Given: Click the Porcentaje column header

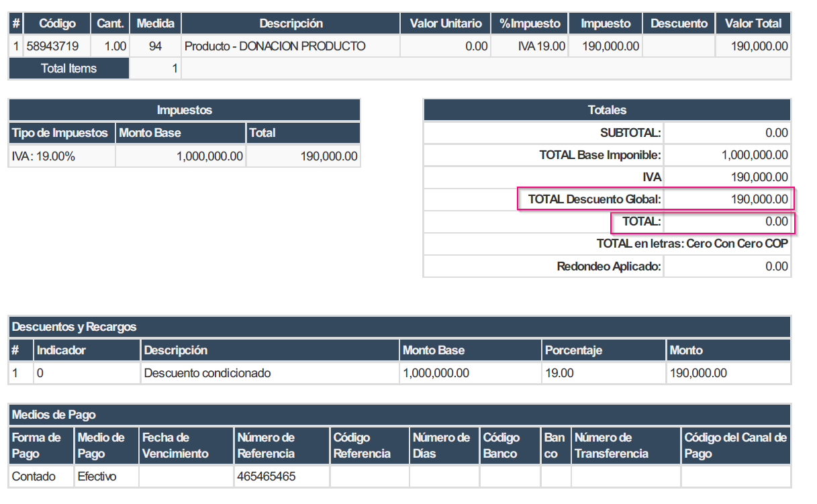Looking at the screenshot, I should 573,350.
